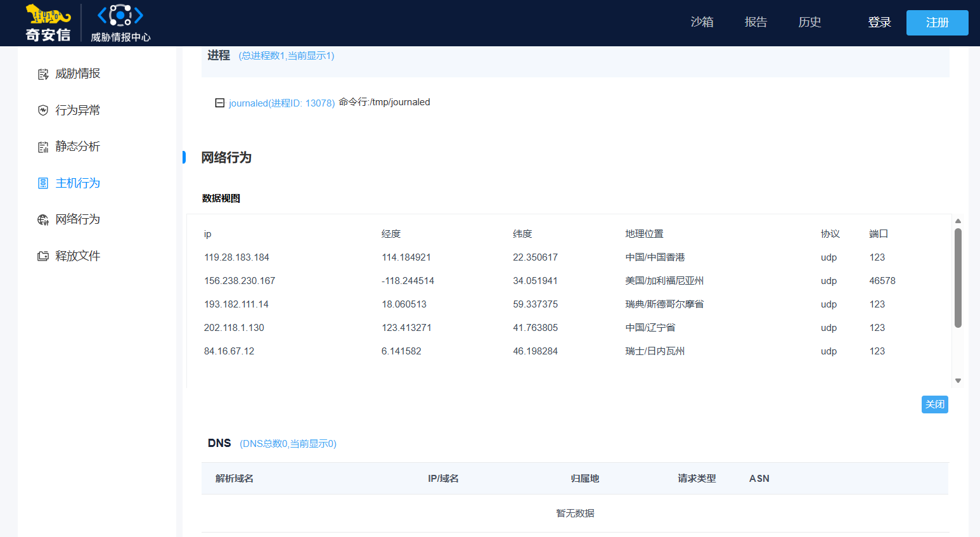Click the 网络行为 section heading

coord(226,158)
